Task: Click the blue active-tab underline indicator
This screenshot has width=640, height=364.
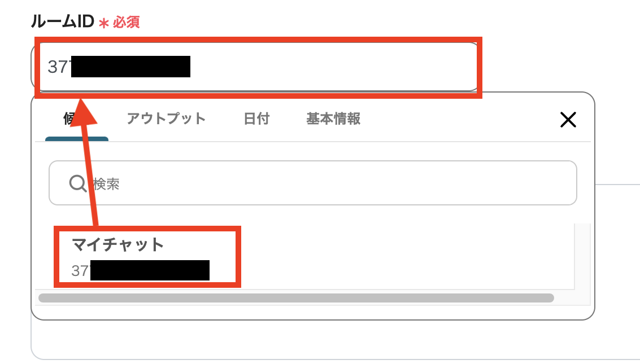Action: pos(77,139)
